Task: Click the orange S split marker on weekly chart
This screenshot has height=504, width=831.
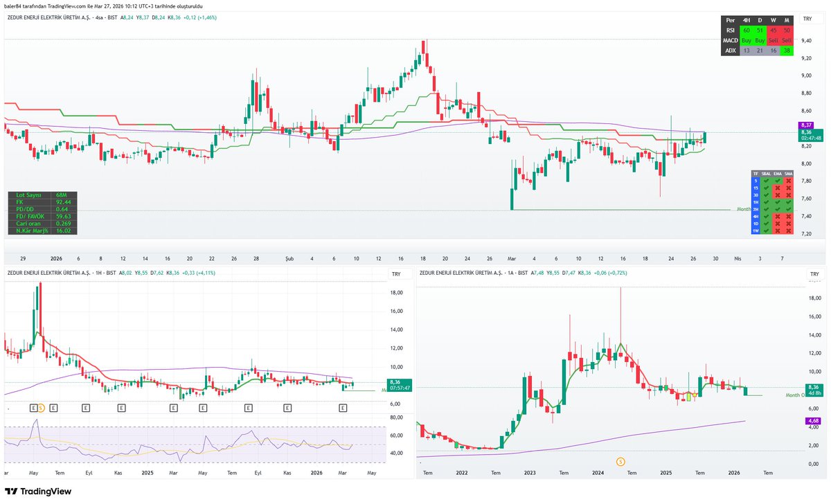Action: click(x=41, y=408)
